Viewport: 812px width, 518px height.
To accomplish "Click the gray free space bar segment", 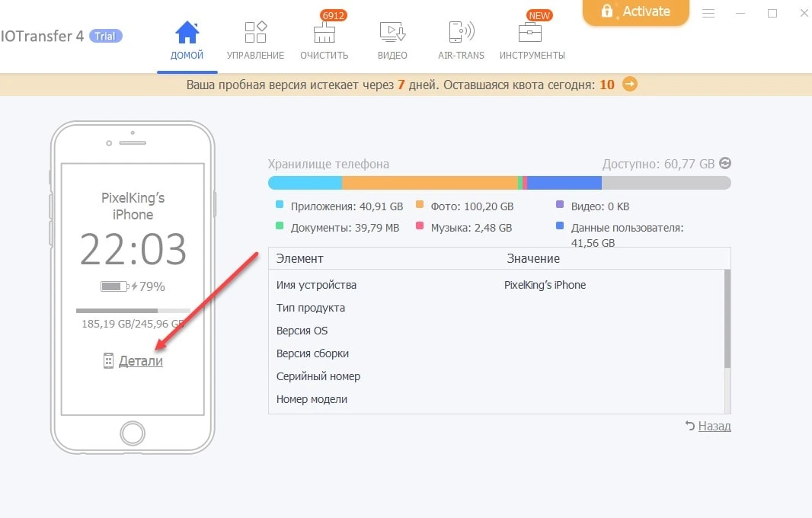I will 667,182.
